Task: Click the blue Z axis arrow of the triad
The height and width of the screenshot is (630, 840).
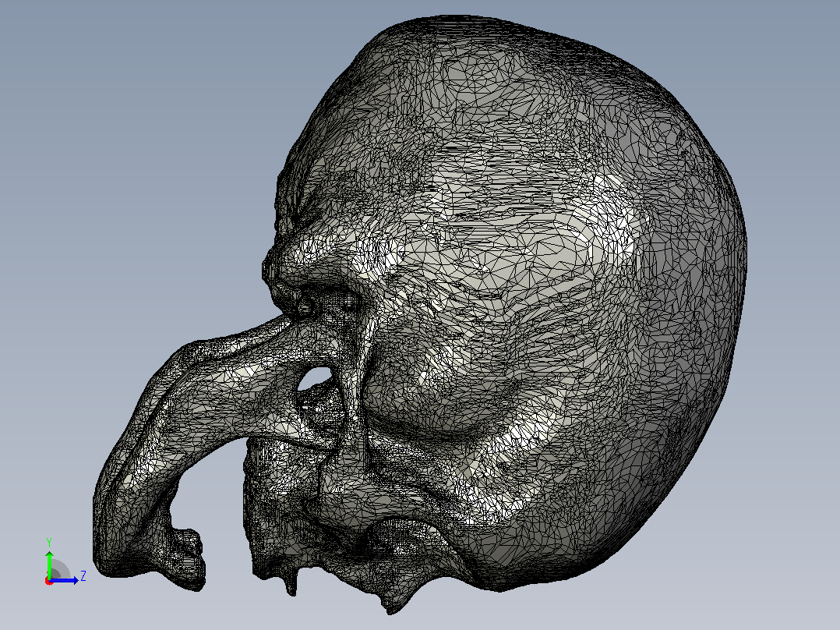Action: click(65, 580)
